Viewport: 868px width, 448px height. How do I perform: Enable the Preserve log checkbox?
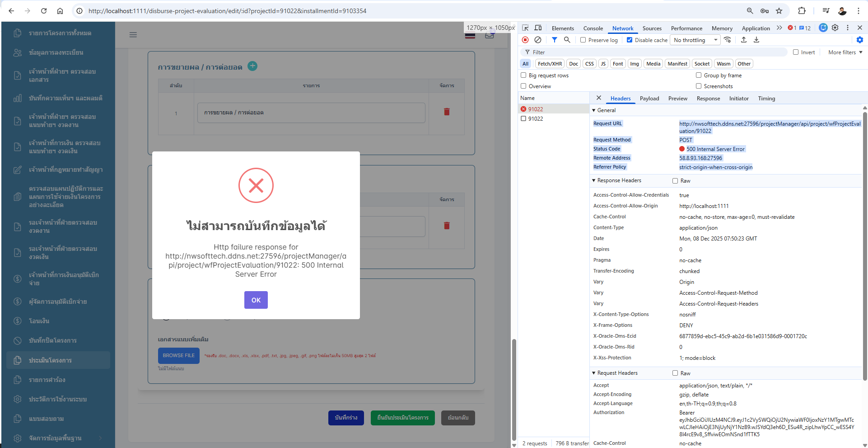point(583,40)
